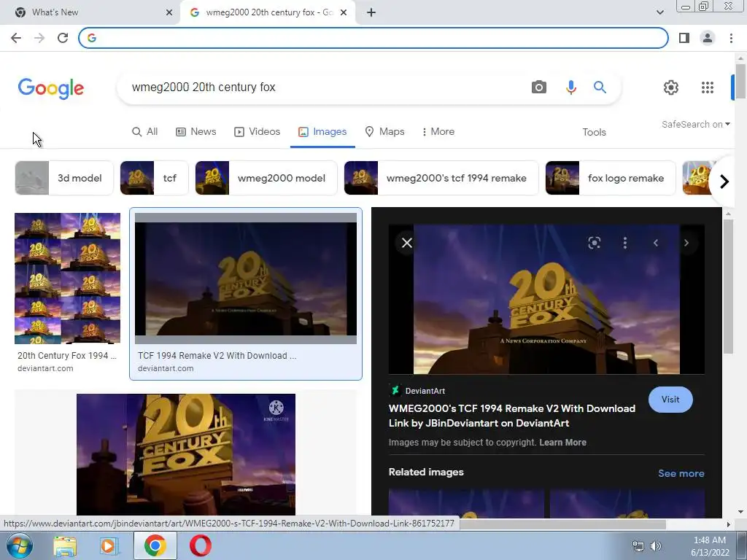
Task: Close the What's New tab
Action: (x=169, y=12)
